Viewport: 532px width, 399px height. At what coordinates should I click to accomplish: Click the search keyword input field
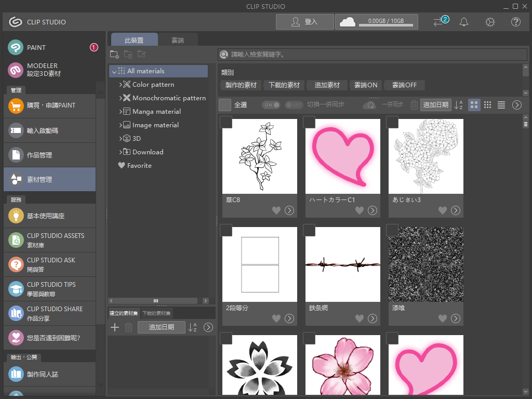point(371,54)
